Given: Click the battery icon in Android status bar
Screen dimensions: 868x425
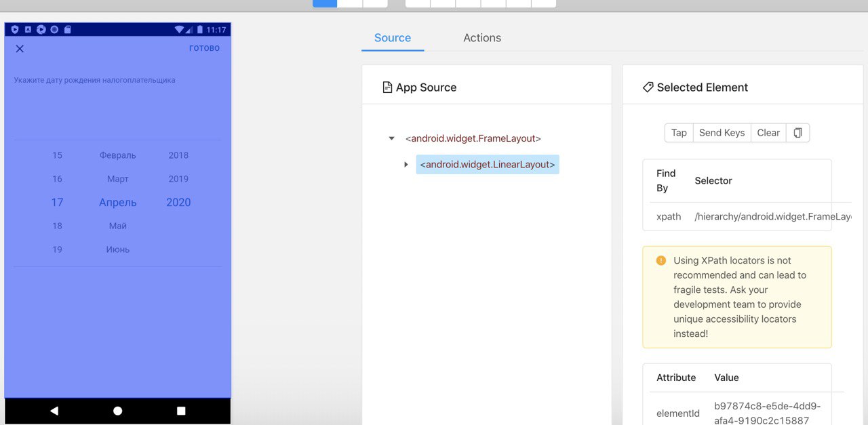Looking at the screenshot, I should (x=199, y=30).
